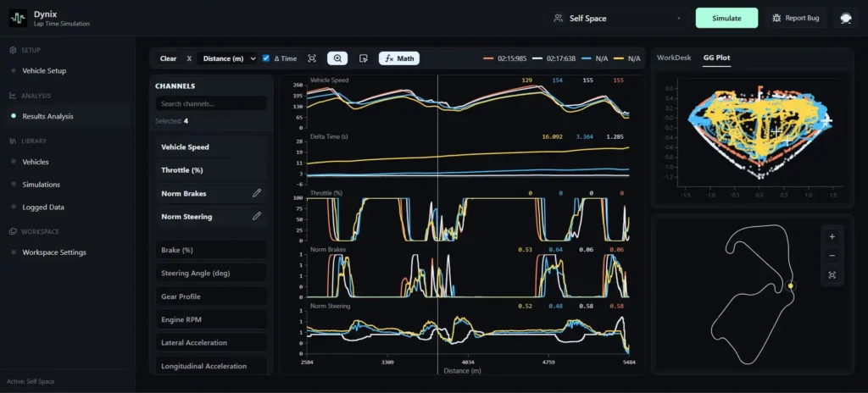Select the Vehicle Speed channel
The height and width of the screenshot is (393, 868).
(x=211, y=147)
